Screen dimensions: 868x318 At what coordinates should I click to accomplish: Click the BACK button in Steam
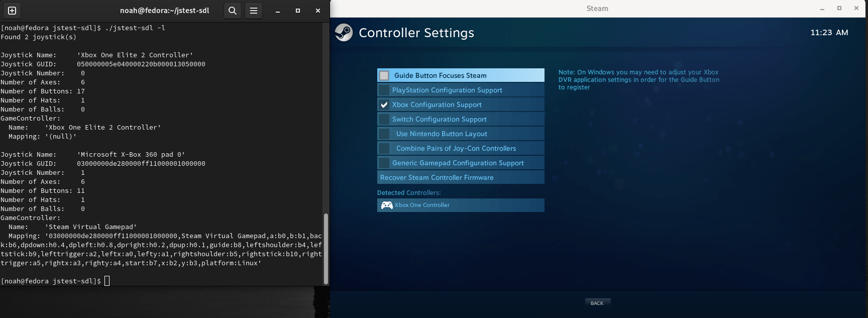(597, 303)
